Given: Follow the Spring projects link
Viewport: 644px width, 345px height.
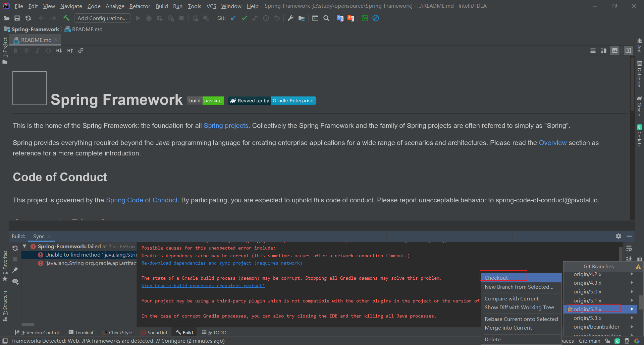Looking at the screenshot, I should pyautogui.click(x=226, y=126).
